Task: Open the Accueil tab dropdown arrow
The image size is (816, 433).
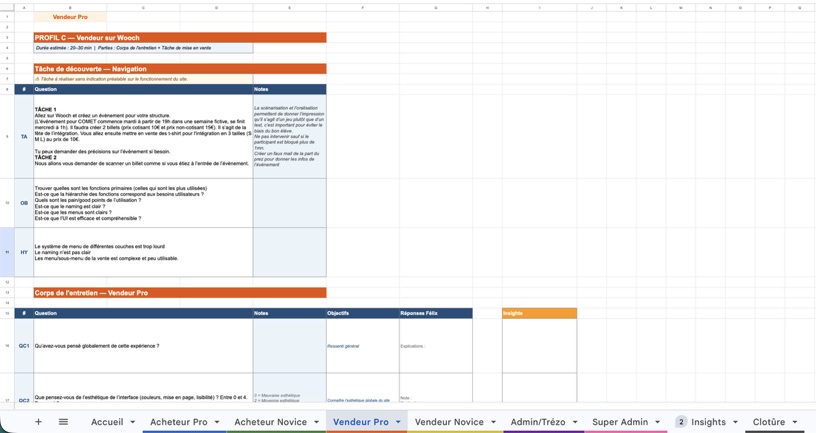Action: [x=133, y=422]
